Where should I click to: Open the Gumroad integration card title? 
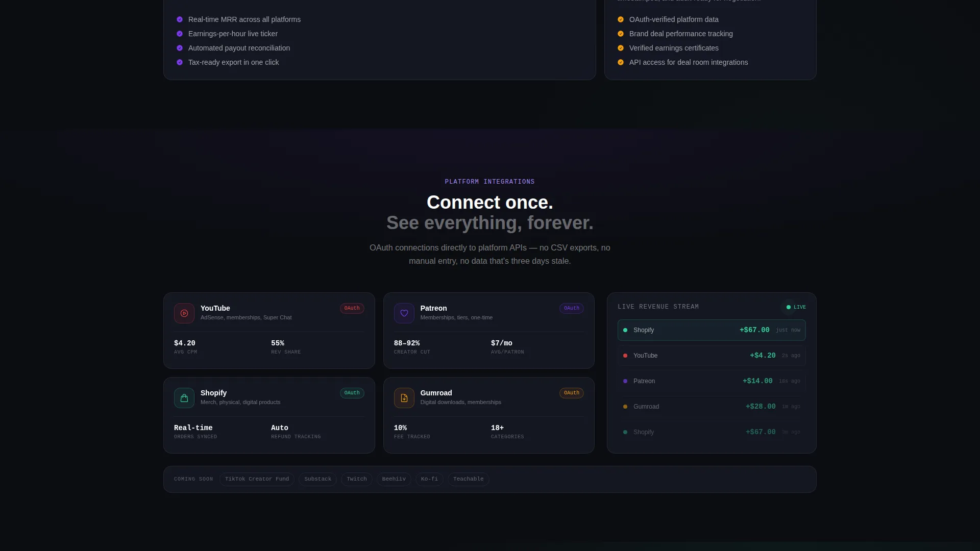point(436,393)
